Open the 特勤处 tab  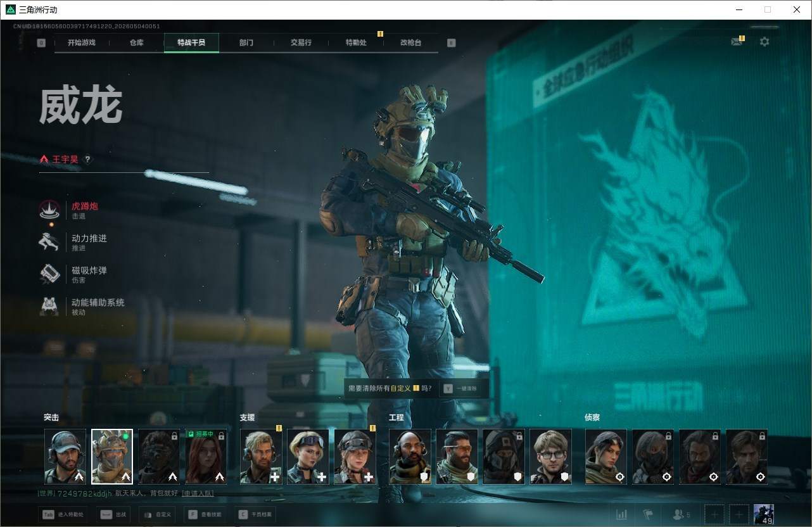pos(356,42)
